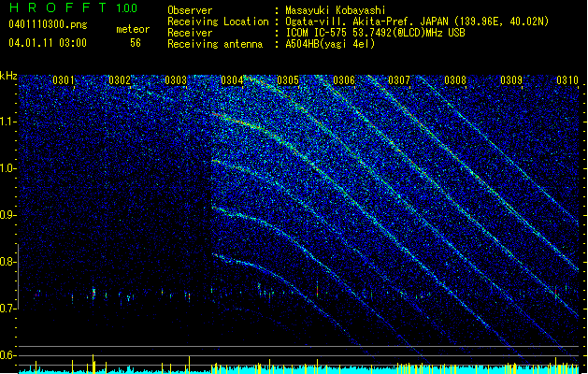Click the 0.7 kHz axis label
The height and width of the screenshot is (374, 588).
pyautogui.click(x=8, y=309)
